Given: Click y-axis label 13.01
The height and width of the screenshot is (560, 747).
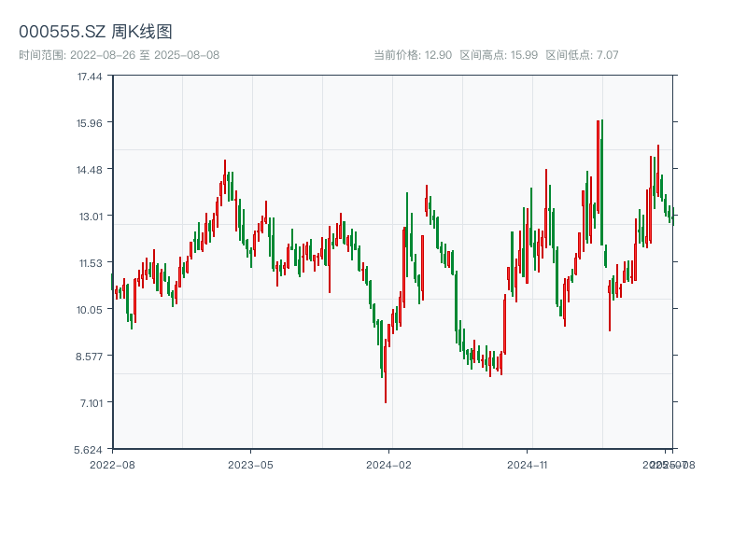Looking at the screenshot, I should coord(91,217).
